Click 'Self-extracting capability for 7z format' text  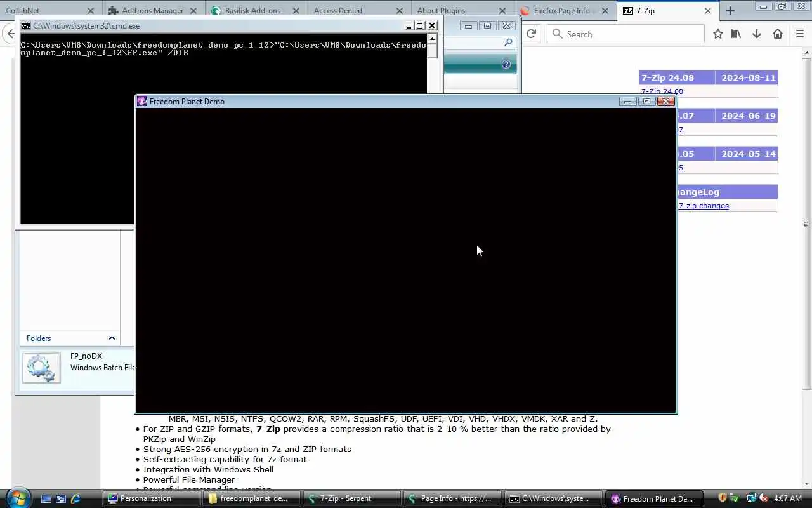225,459
